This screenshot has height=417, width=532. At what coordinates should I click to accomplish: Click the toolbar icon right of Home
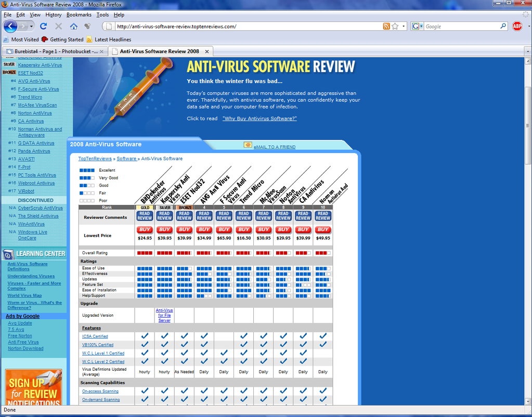pyautogui.click(x=87, y=26)
